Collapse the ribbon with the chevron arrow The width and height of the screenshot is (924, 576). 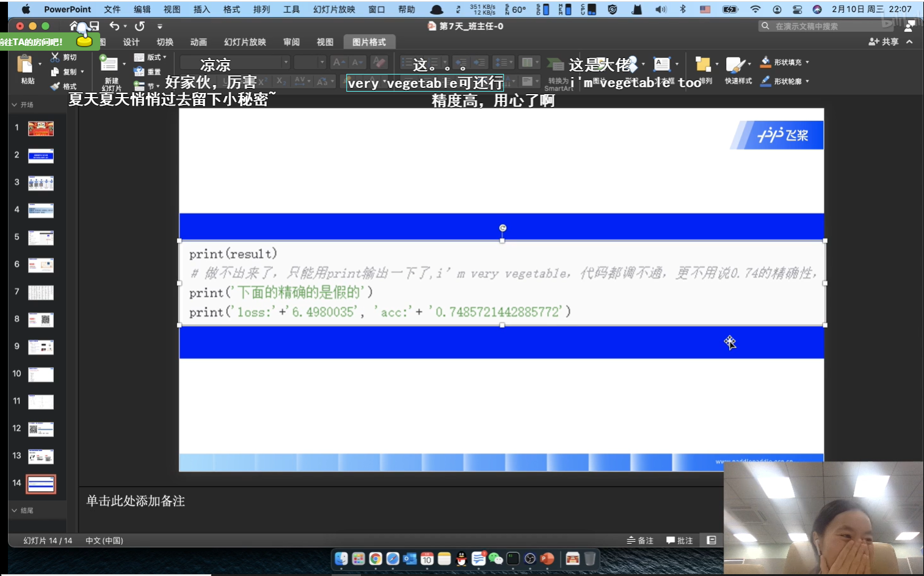pyautogui.click(x=909, y=42)
